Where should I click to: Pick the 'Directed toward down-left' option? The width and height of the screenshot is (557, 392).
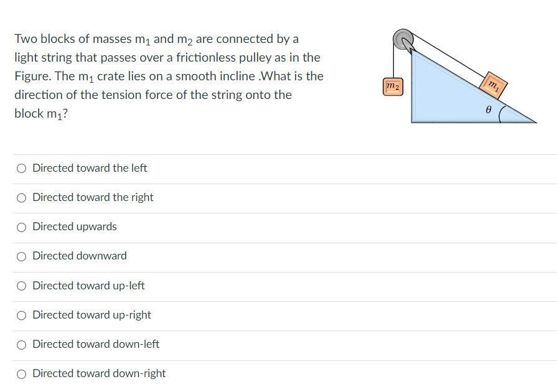tap(21, 344)
